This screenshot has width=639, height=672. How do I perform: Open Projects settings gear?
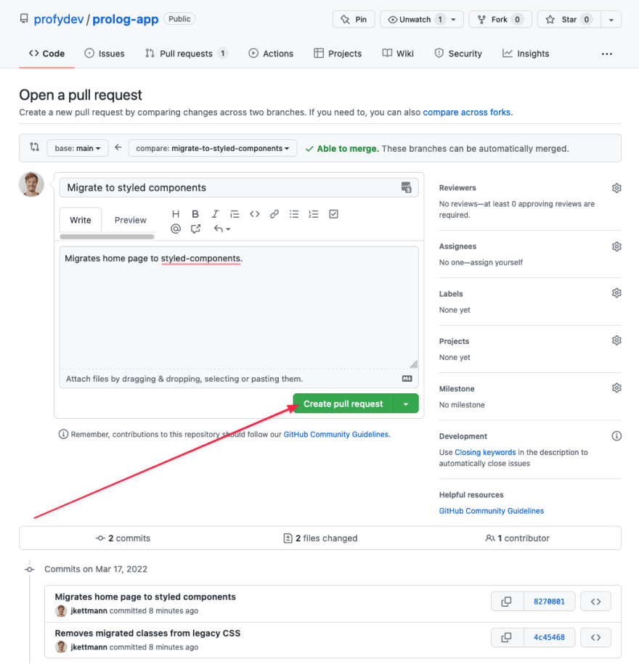point(616,340)
